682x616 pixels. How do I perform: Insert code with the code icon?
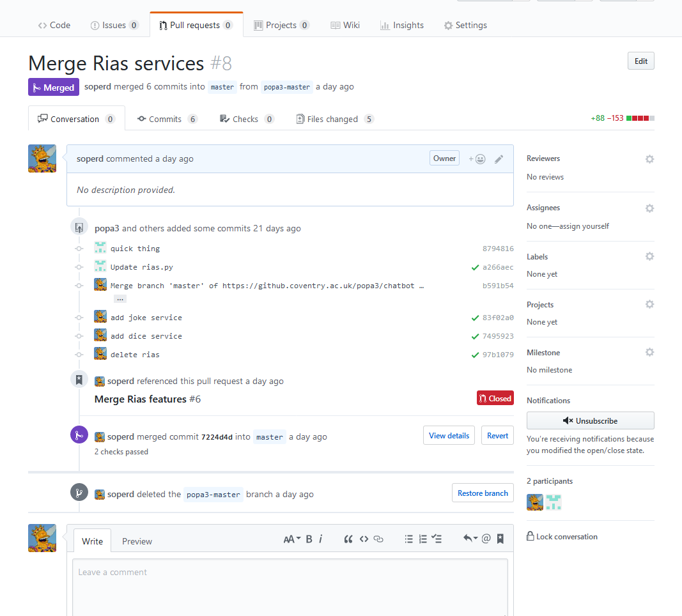[364, 539]
